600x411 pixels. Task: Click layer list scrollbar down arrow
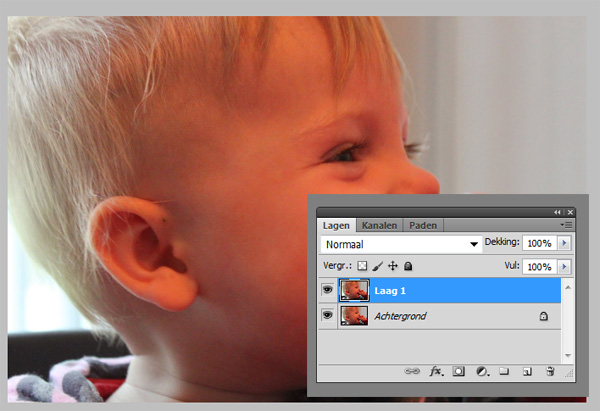click(x=568, y=356)
